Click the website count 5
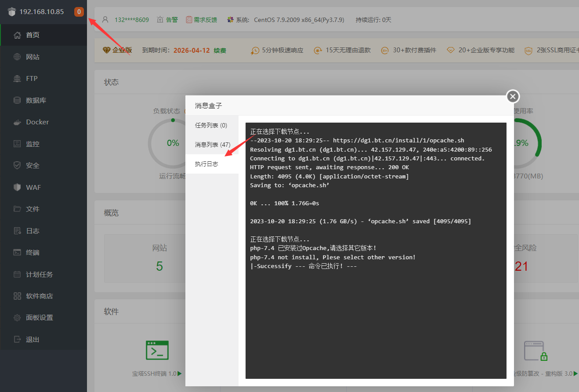The image size is (579, 392). 159,266
